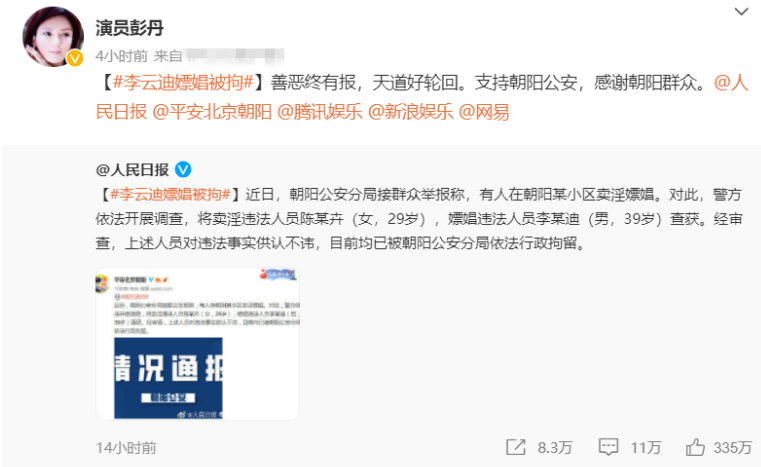Open 演员彭丹's profile avatar

click(x=52, y=36)
